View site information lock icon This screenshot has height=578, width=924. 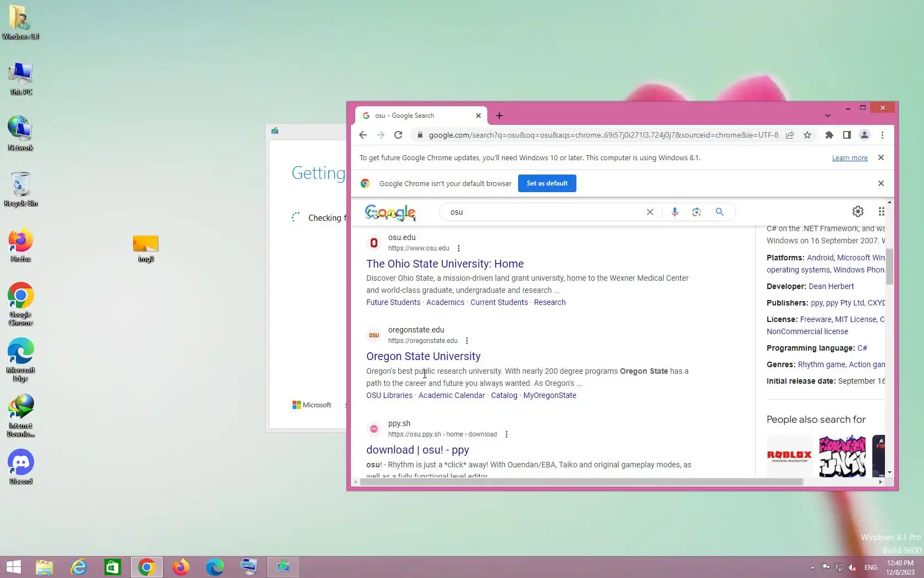420,135
